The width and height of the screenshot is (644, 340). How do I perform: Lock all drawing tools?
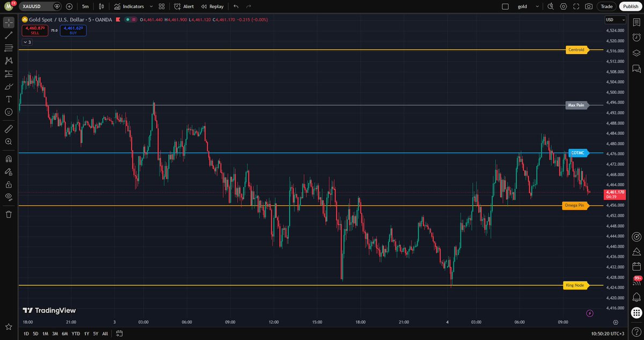[x=9, y=184]
